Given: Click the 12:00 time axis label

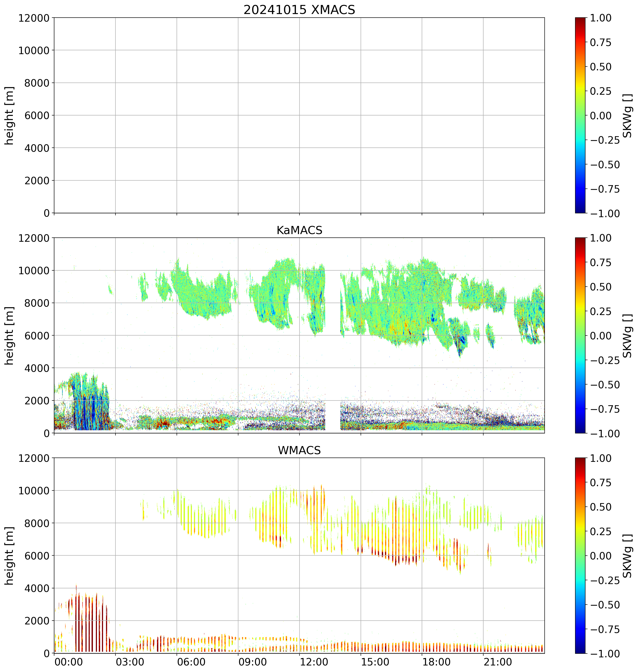Looking at the screenshot, I should (314, 662).
